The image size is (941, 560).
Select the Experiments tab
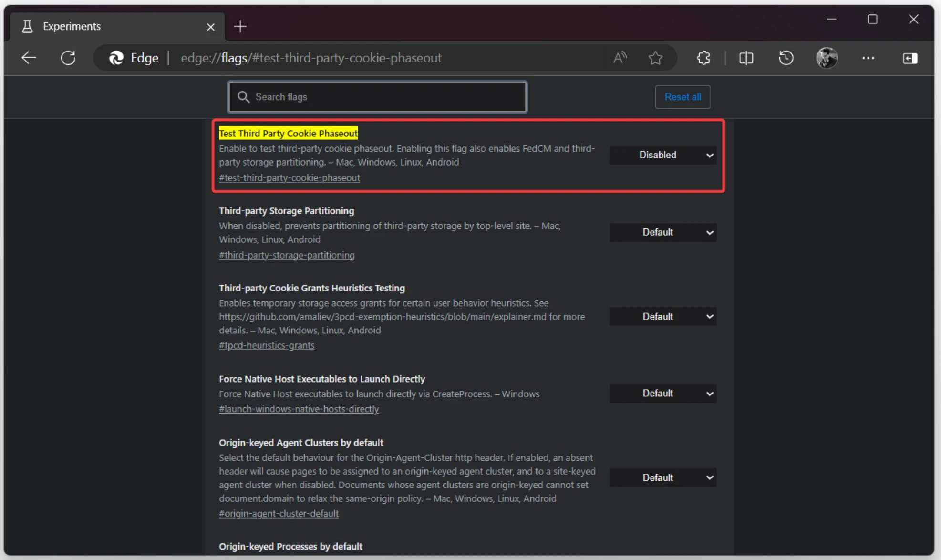pyautogui.click(x=71, y=26)
